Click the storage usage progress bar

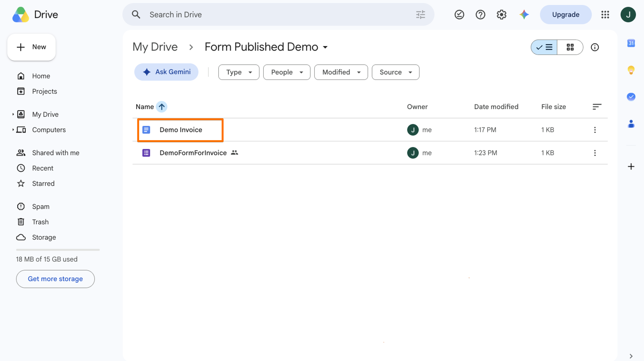[x=58, y=250]
